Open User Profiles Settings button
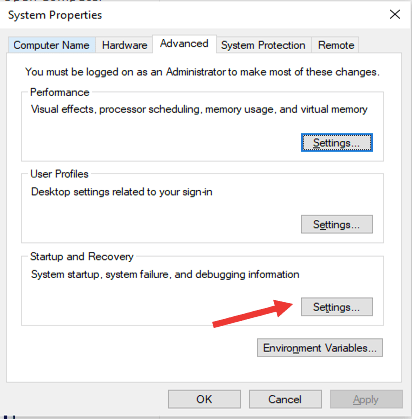412x419 pixels. (x=337, y=224)
